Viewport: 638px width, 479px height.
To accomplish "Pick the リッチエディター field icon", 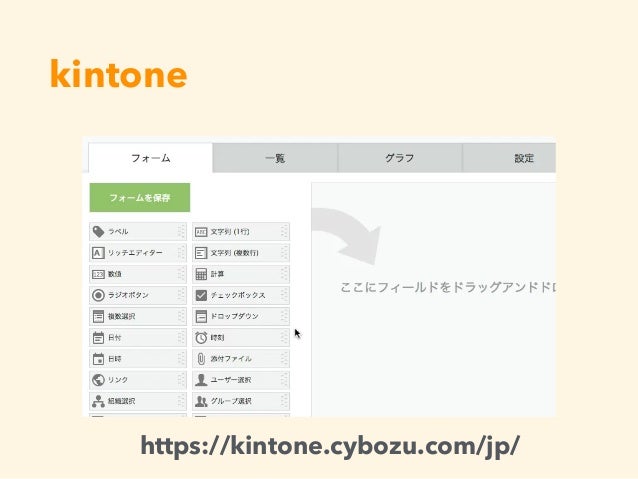I will pos(98,253).
